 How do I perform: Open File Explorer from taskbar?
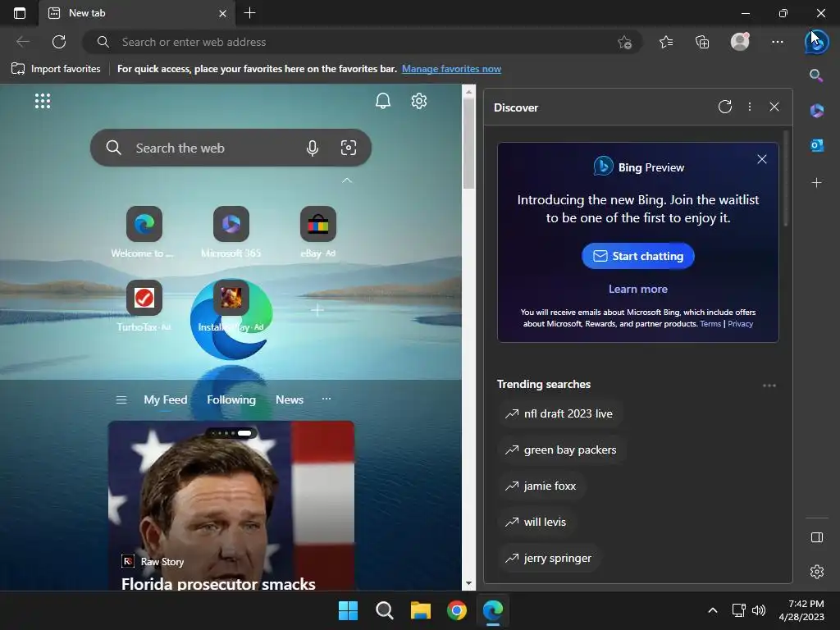pyautogui.click(x=421, y=610)
